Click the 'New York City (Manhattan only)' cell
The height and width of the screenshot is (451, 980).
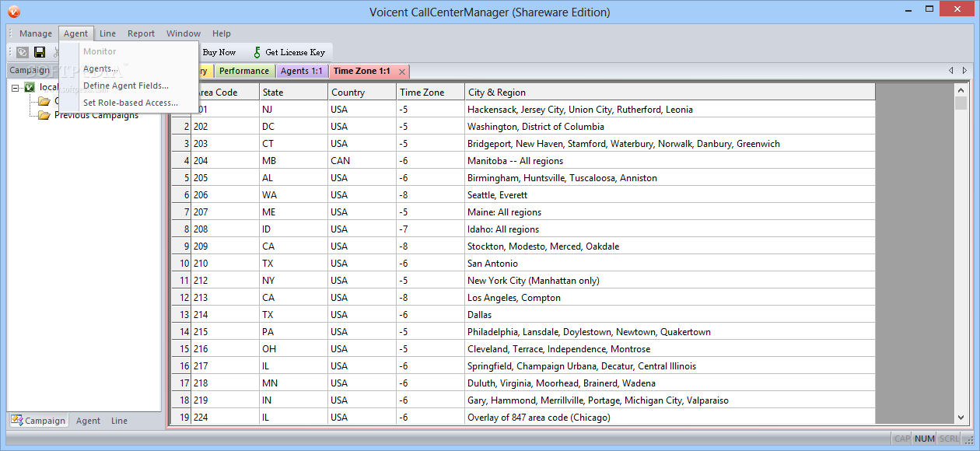click(670, 281)
